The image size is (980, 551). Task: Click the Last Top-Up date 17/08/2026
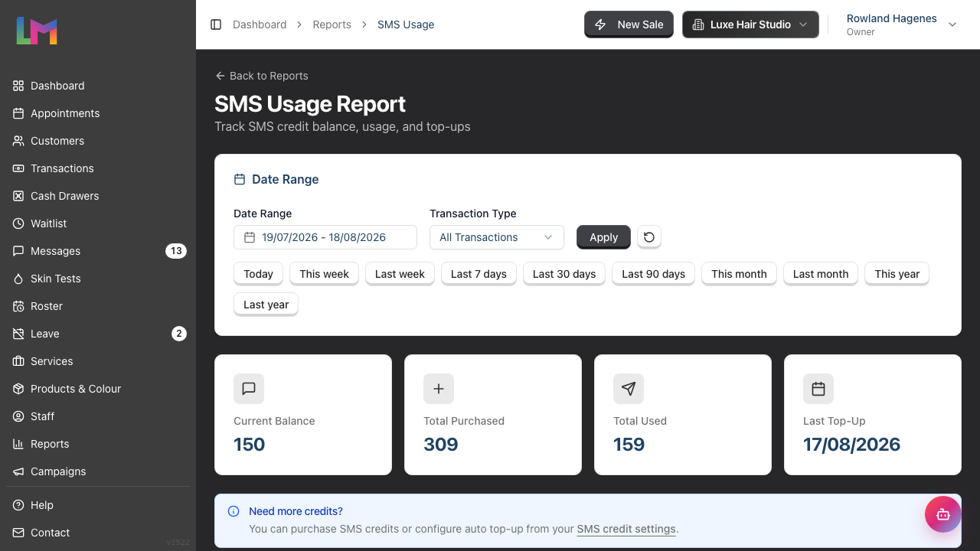pyautogui.click(x=851, y=445)
